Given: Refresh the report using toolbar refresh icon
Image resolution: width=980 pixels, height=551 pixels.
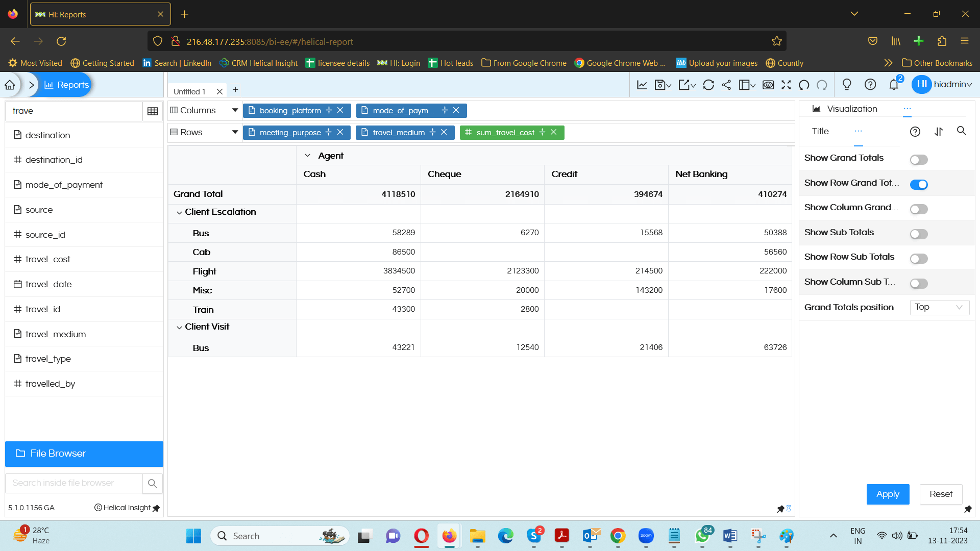Looking at the screenshot, I should [x=708, y=85].
